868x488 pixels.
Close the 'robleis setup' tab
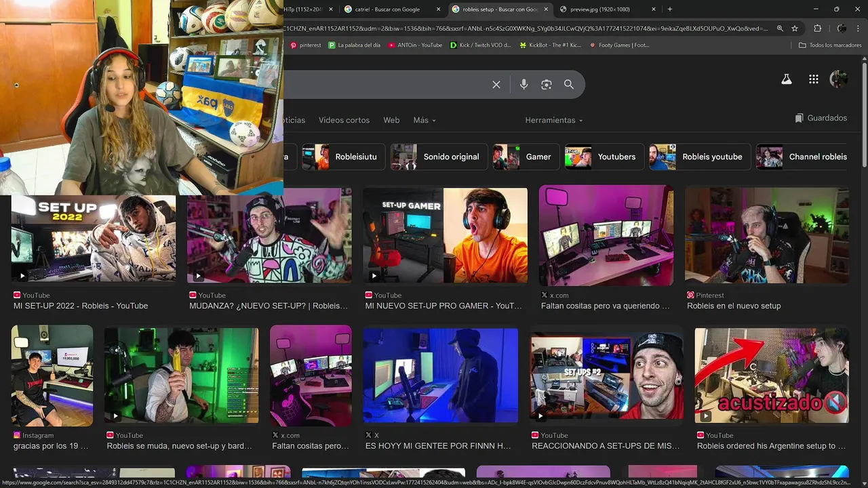click(x=546, y=9)
